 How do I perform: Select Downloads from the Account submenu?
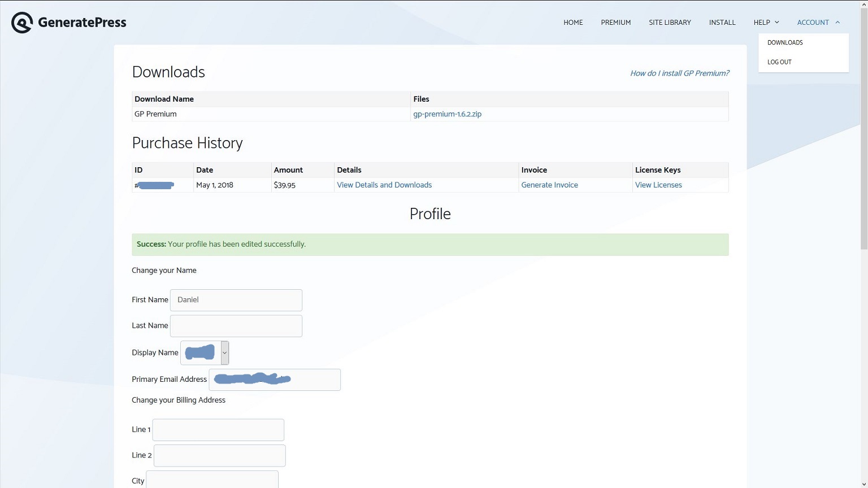click(x=785, y=43)
